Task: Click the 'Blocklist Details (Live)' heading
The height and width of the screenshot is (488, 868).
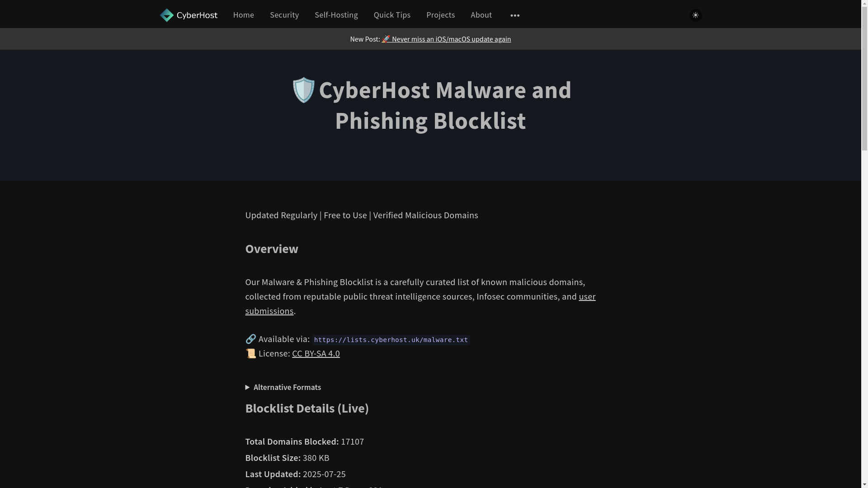Action: tap(307, 408)
